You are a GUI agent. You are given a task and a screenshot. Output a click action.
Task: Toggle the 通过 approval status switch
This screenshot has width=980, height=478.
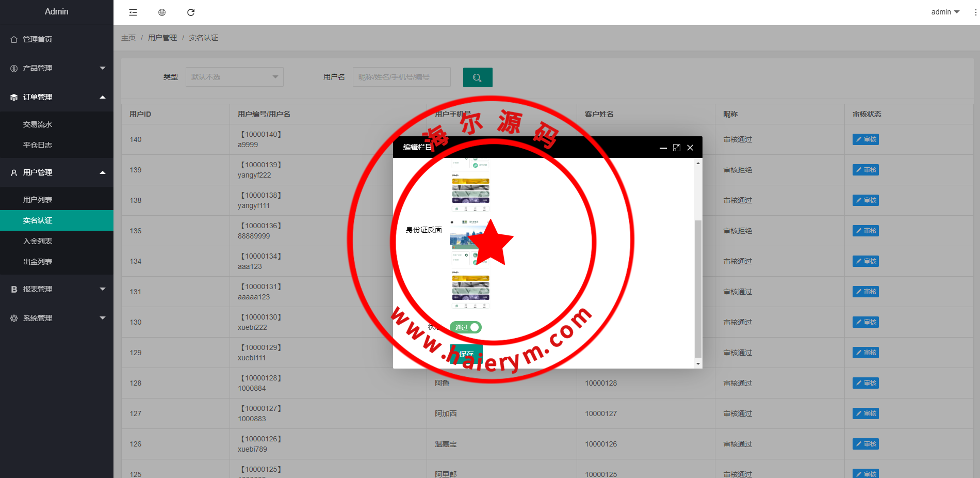pos(465,327)
